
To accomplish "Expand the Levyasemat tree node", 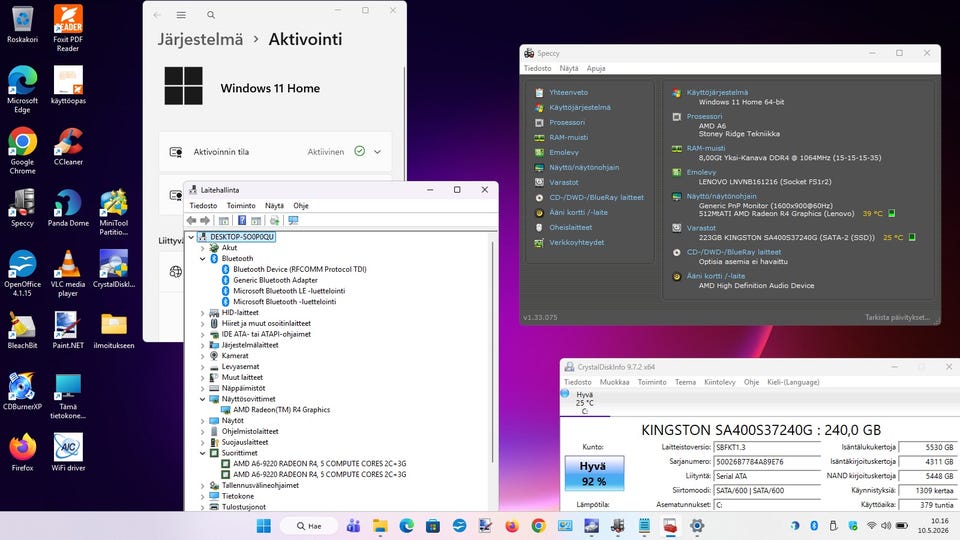I will tap(203, 367).
